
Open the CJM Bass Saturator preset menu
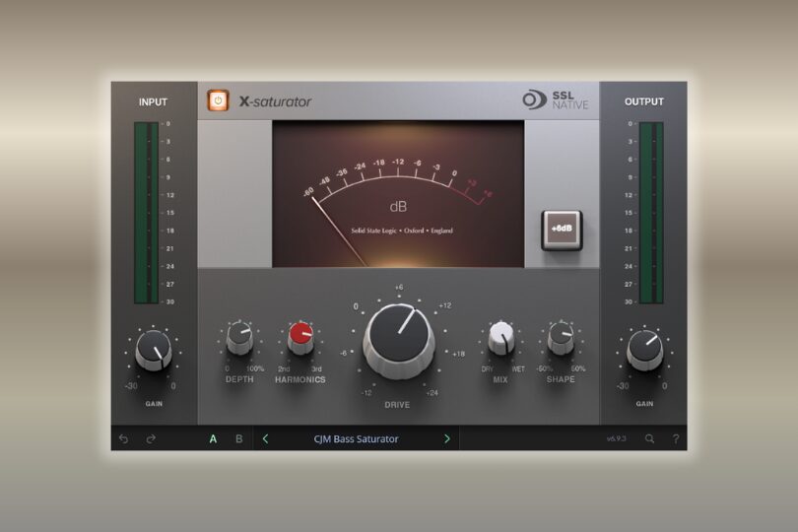click(356, 438)
